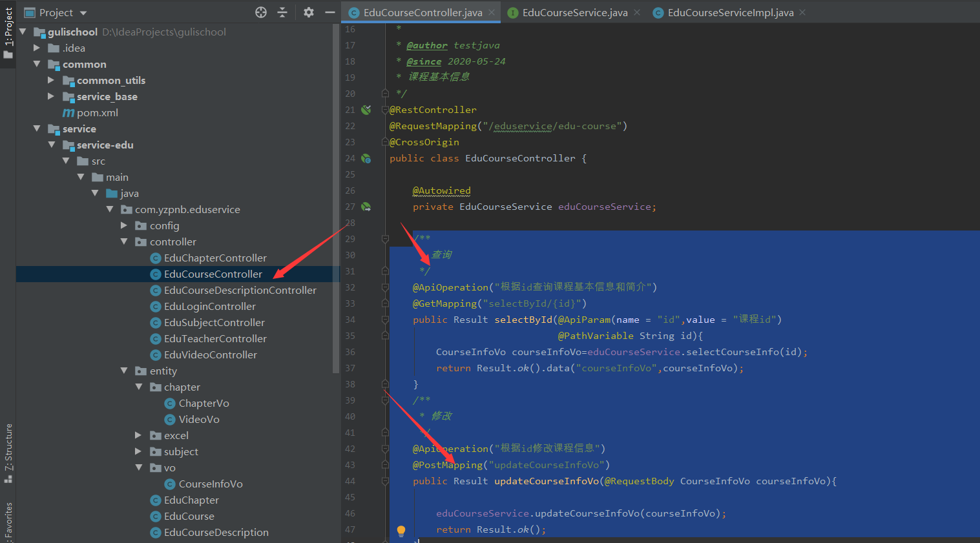This screenshot has width=980, height=543.
Task: Collapse the entity package
Action: coord(124,371)
